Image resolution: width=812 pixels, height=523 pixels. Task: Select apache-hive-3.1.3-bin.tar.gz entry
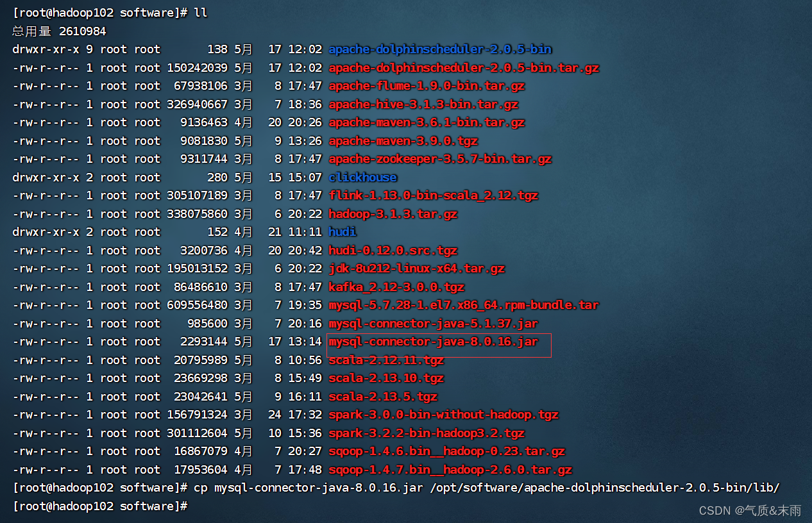coord(423,104)
